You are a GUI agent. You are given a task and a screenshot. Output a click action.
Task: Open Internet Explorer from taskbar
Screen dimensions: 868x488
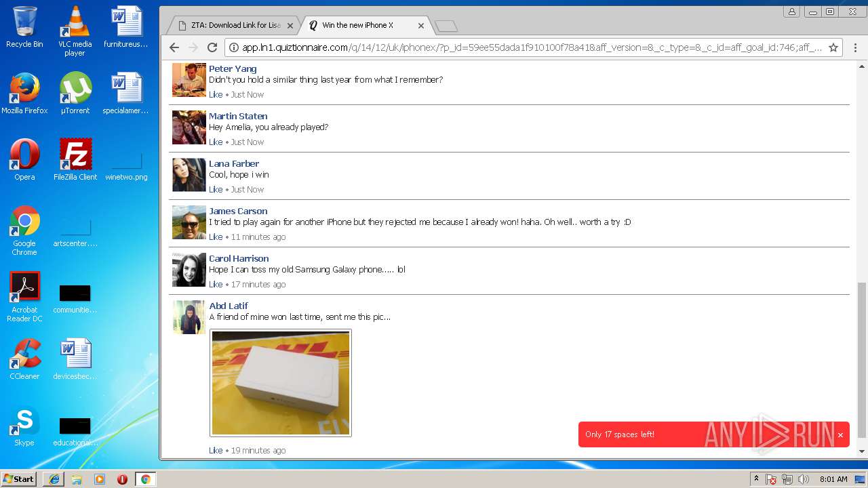pos(54,479)
